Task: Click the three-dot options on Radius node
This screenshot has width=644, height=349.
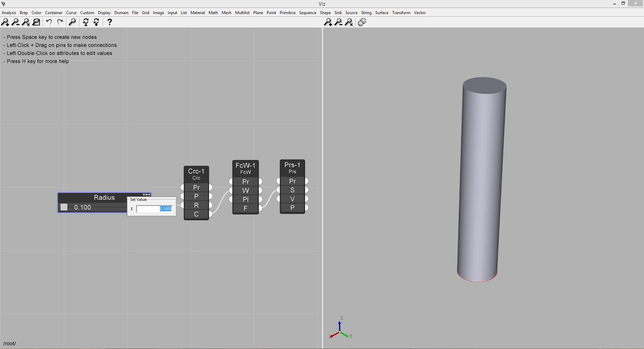Action: pos(147,194)
